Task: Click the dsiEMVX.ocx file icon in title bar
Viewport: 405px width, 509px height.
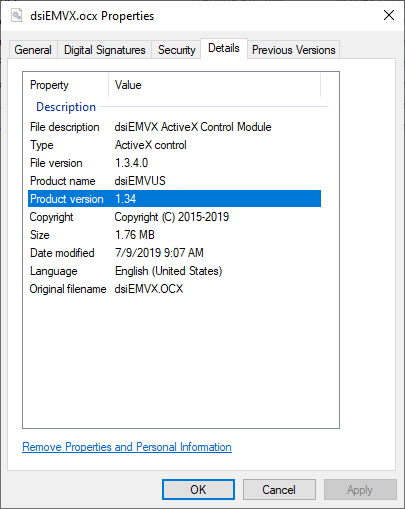Action: (16, 15)
